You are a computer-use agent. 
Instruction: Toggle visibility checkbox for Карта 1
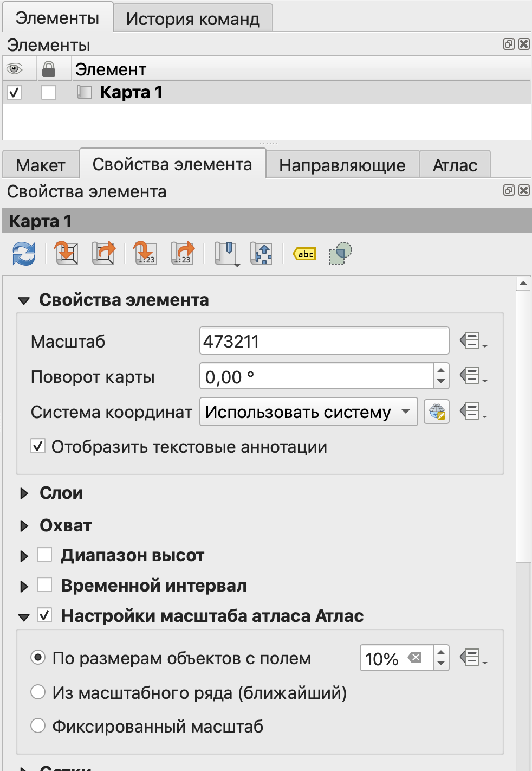click(x=15, y=93)
